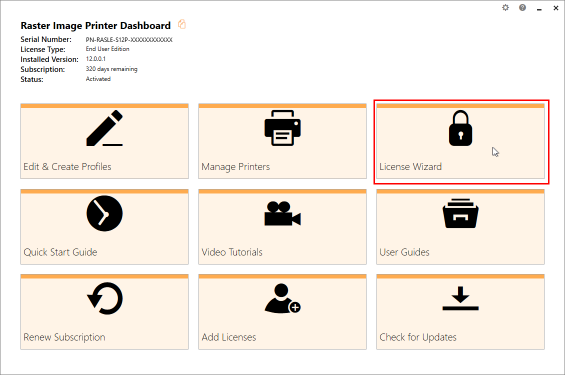Click the 320 days remaining subscription text
The height and width of the screenshot is (375, 565).
(111, 69)
